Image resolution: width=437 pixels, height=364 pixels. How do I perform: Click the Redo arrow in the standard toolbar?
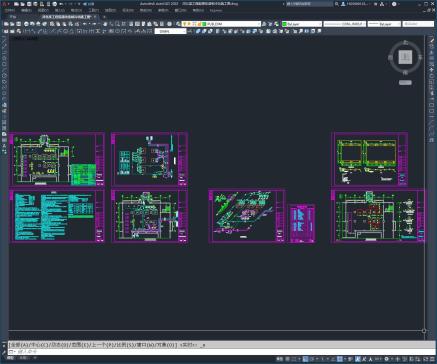pyautogui.click(x=94, y=24)
